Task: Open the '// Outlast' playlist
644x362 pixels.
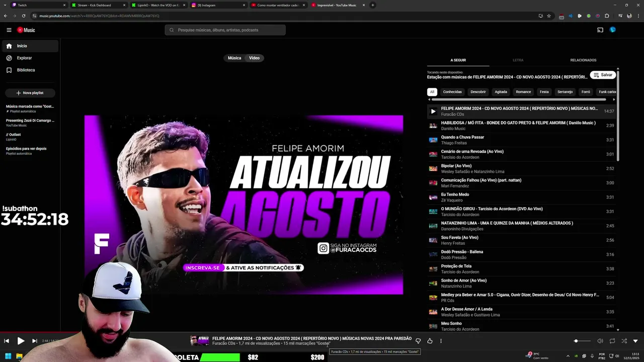Action: coord(30,137)
